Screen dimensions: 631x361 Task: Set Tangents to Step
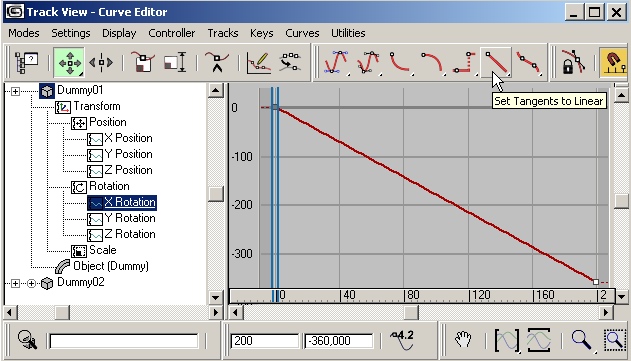[464, 62]
